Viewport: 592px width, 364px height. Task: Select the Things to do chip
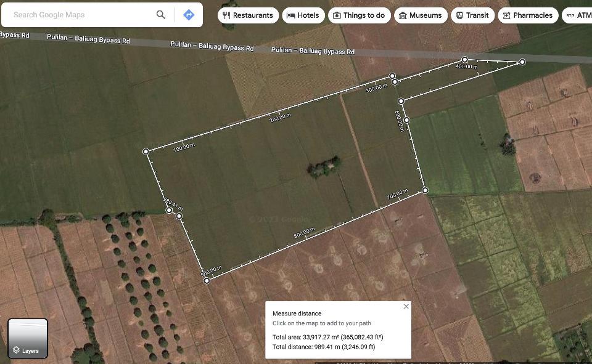pyautogui.click(x=359, y=15)
